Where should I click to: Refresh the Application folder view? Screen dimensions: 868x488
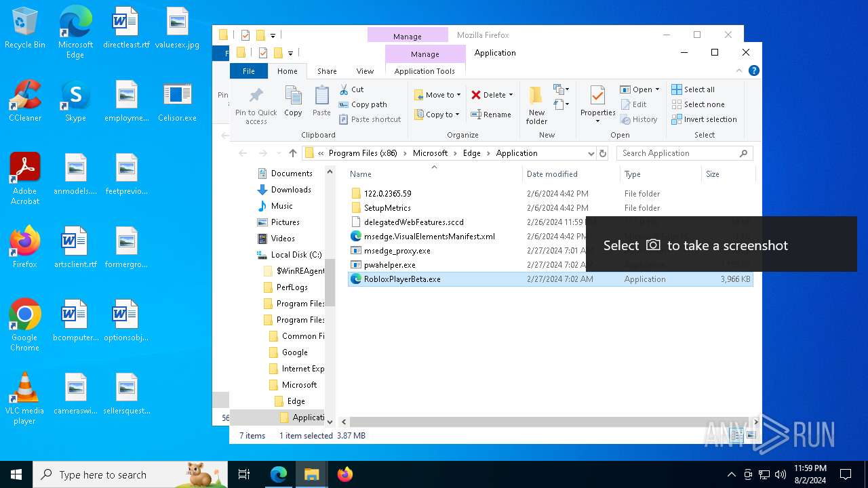603,153
